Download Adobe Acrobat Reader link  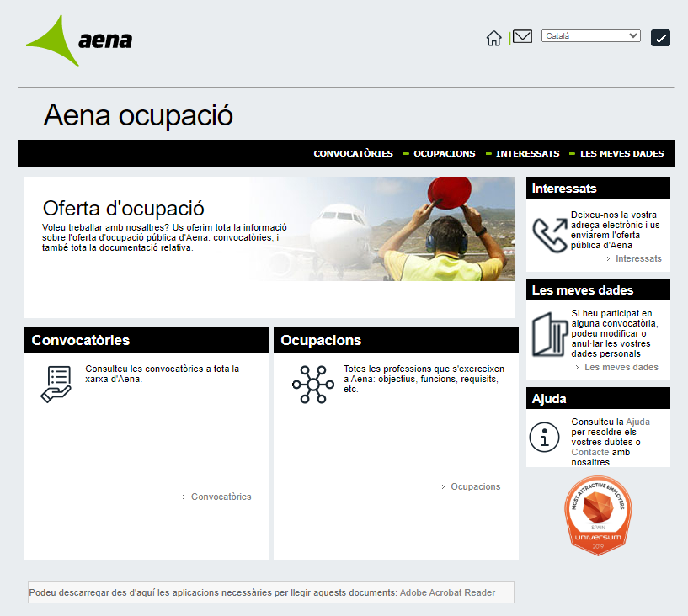click(x=447, y=592)
